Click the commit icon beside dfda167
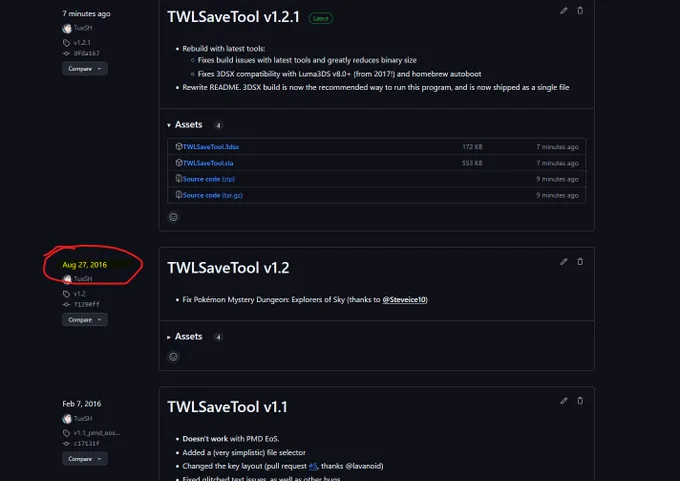The height and width of the screenshot is (481, 680). (66, 53)
